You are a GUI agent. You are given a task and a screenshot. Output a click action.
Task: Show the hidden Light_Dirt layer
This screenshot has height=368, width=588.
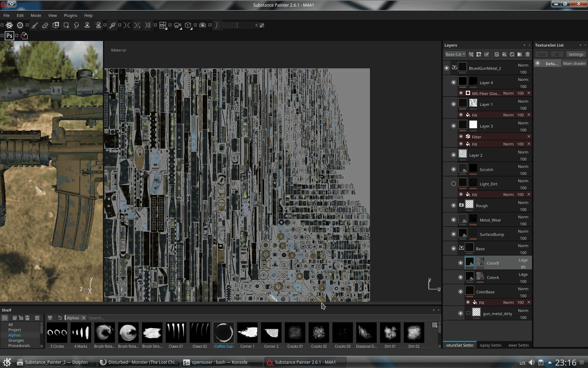[454, 184]
